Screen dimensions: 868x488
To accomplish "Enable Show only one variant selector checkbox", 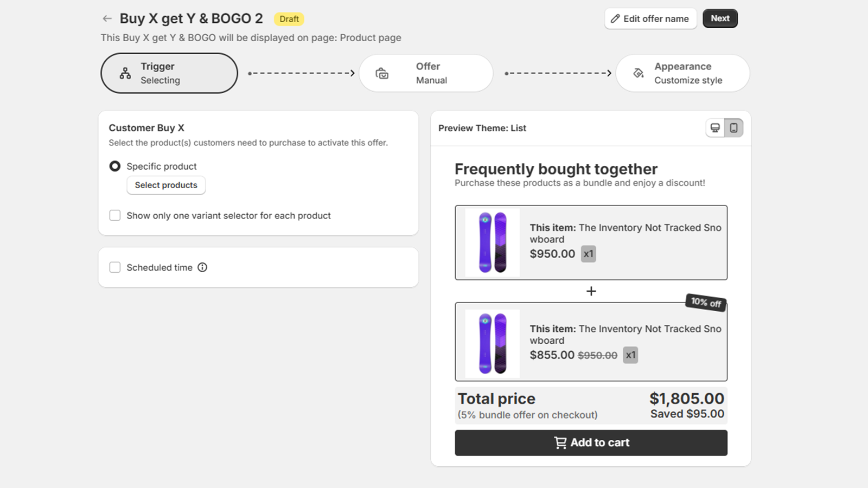I will coord(115,216).
